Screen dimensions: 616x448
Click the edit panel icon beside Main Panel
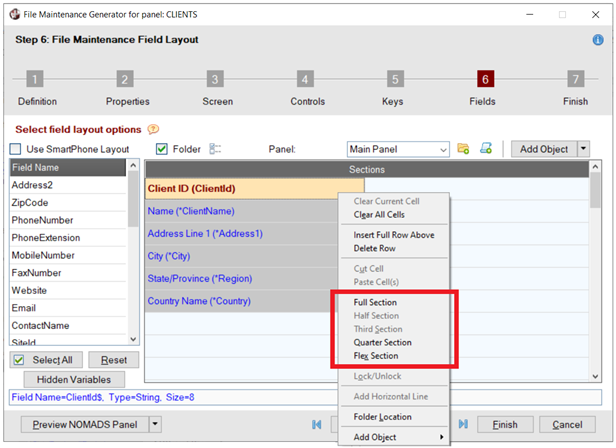coord(486,149)
